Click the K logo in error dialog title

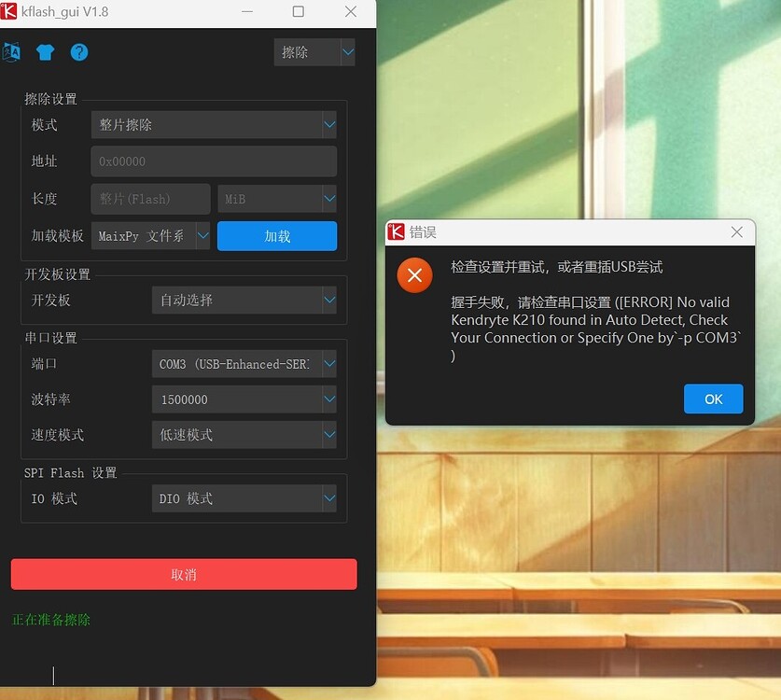pos(396,231)
